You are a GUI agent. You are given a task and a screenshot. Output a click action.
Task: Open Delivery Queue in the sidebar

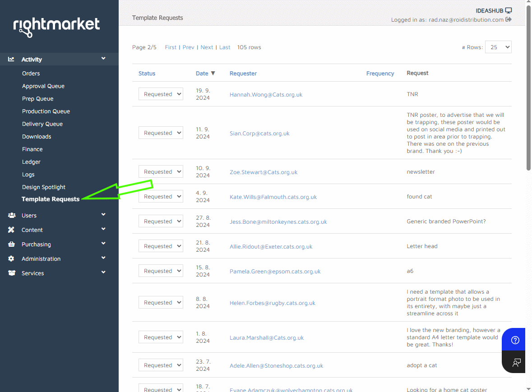click(42, 124)
